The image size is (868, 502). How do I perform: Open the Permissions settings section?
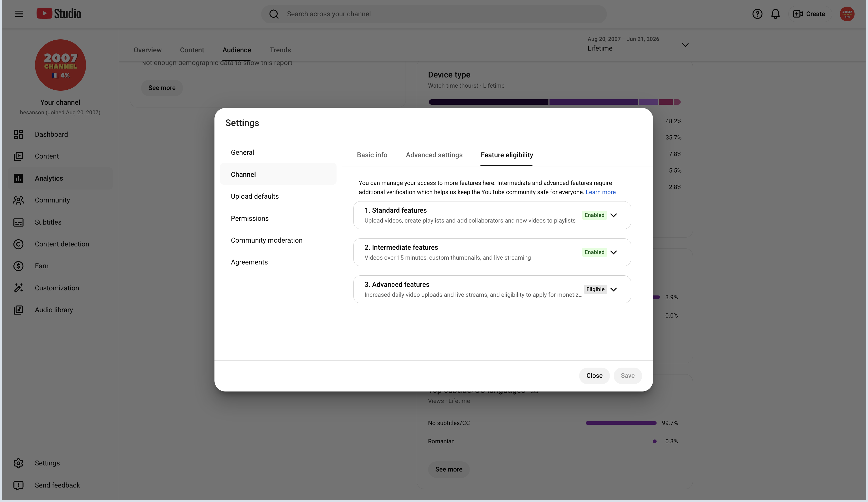[x=278, y=218]
